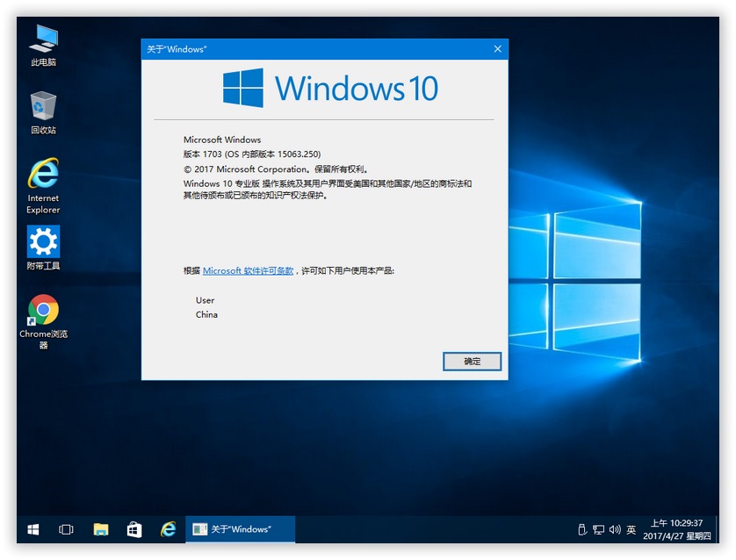
Task: Click the 版本 1703 version text
Action: pos(252,154)
